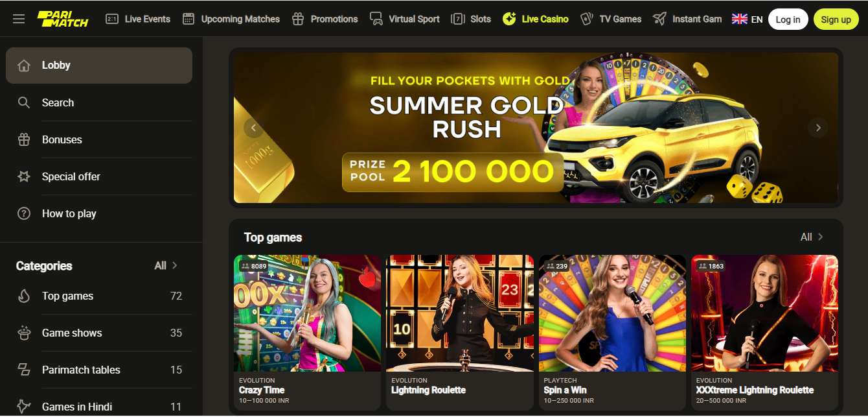Click the Special offer star icon
The width and height of the screenshot is (868, 417).
coord(24,176)
